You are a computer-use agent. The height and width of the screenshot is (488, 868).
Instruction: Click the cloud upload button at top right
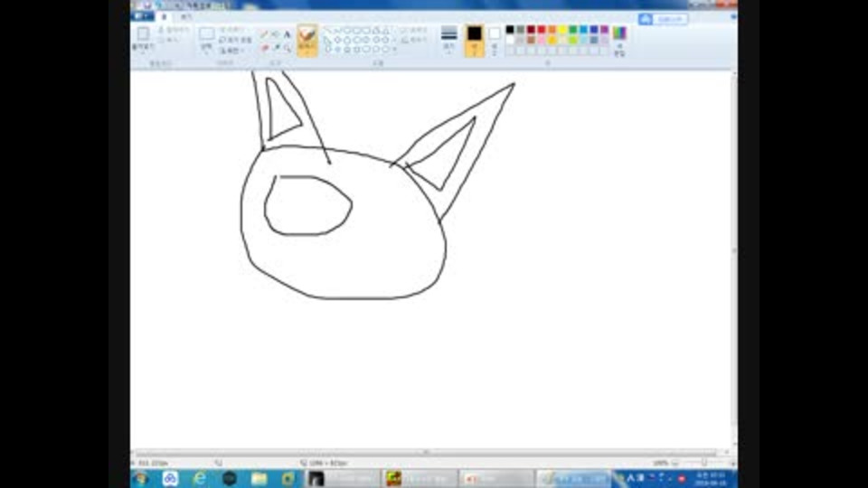tap(663, 19)
